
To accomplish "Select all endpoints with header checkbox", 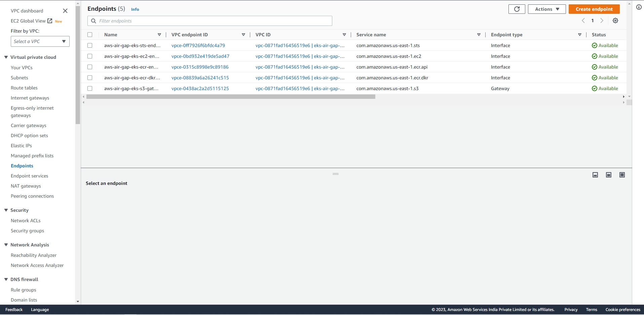I will point(90,34).
